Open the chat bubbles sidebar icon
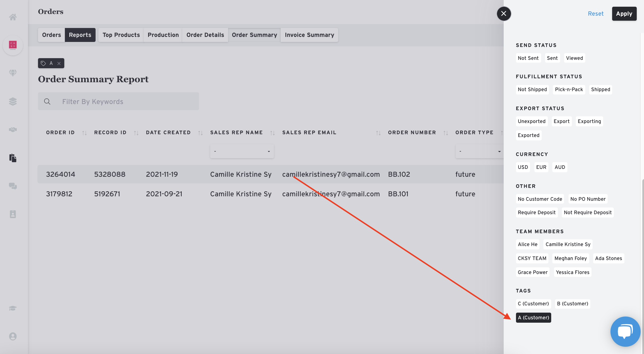 click(x=13, y=186)
